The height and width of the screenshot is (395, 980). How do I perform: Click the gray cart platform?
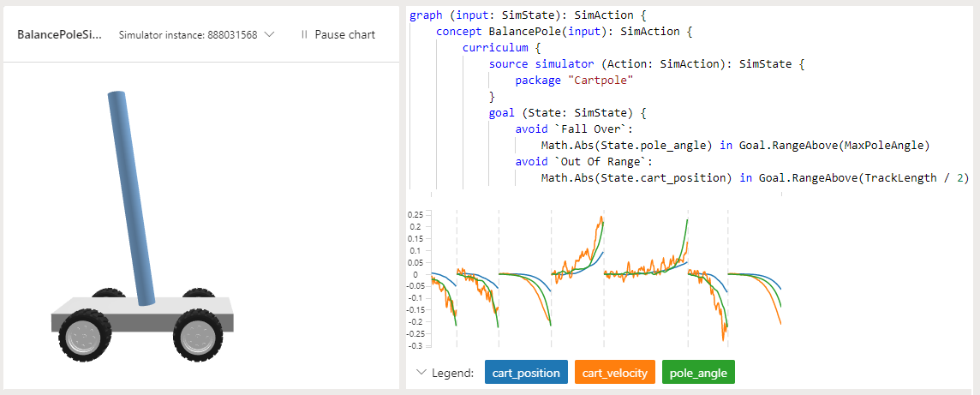point(142,313)
